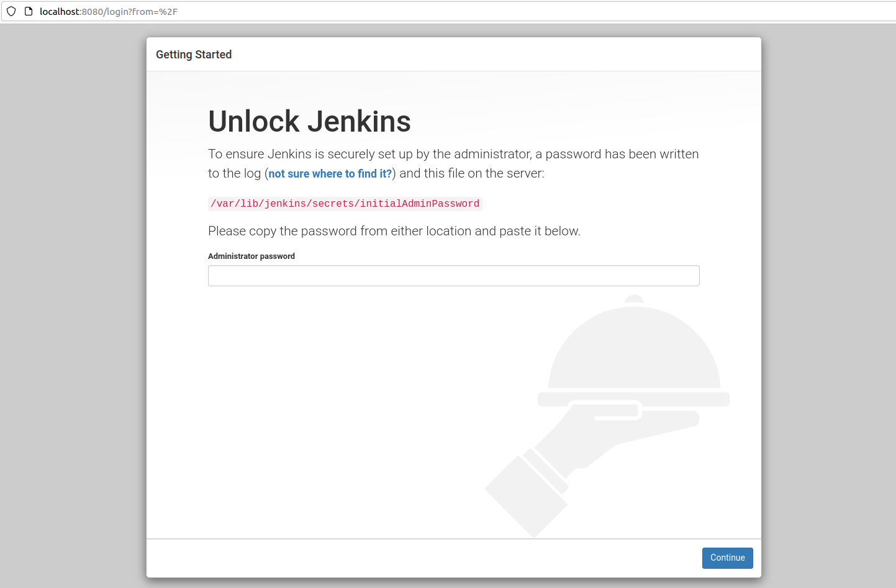Click the page info icon in address bar
This screenshot has height=588, width=896.
[x=29, y=11]
